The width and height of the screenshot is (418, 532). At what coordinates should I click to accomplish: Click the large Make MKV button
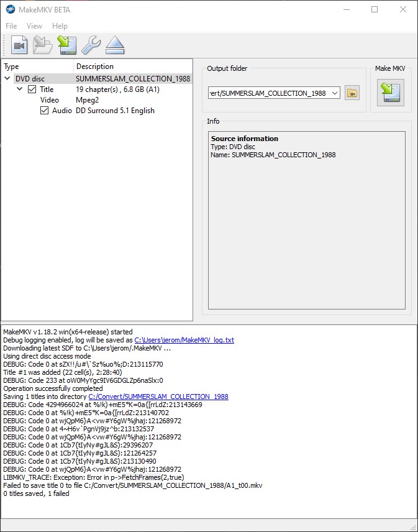pyautogui.click(x=390, y=92)
